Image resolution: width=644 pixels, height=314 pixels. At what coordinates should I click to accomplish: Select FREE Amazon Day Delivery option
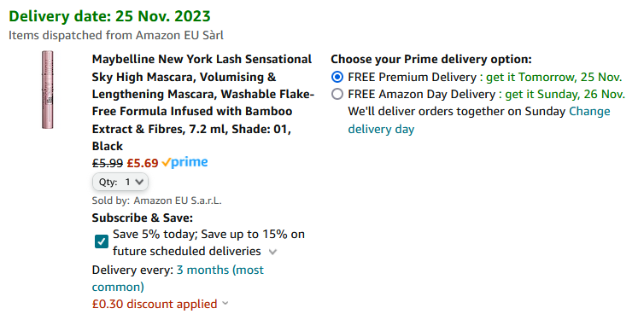[337, 95]
